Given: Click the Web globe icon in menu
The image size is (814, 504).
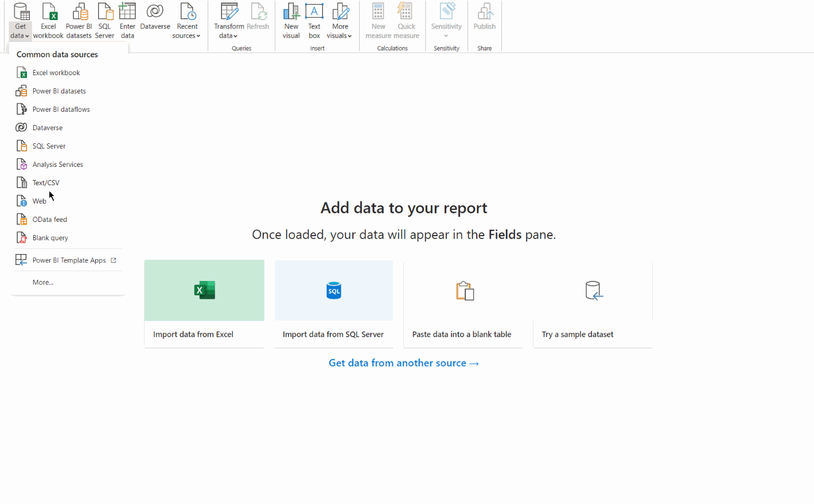Looking at the screenshot, I should point(22,201).
